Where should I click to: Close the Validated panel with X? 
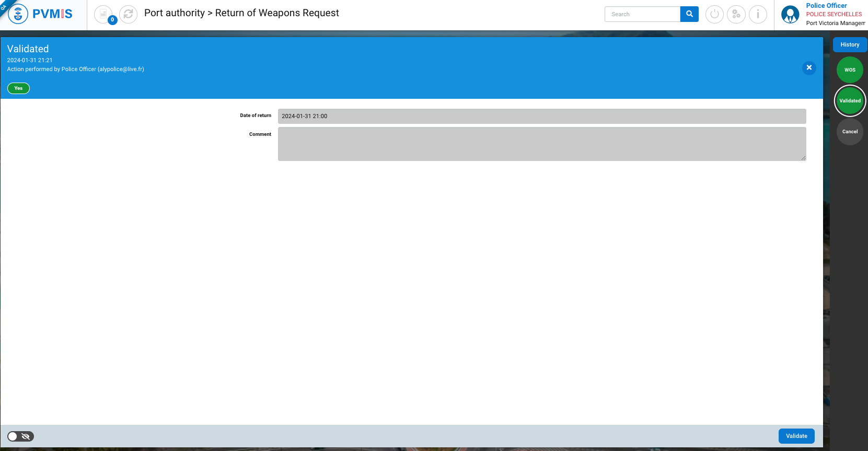pyautogui.click(x=808, y=68)
